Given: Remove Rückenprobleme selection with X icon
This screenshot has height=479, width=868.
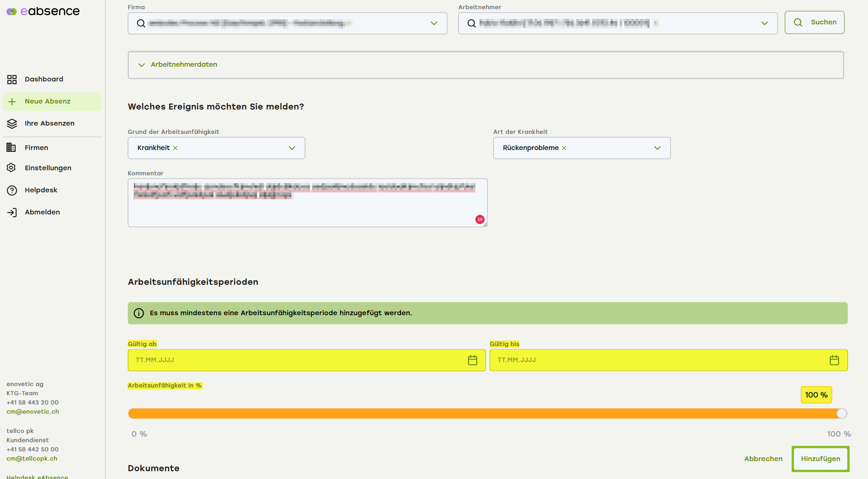Looking at the screenshot, I should point(564,148).
